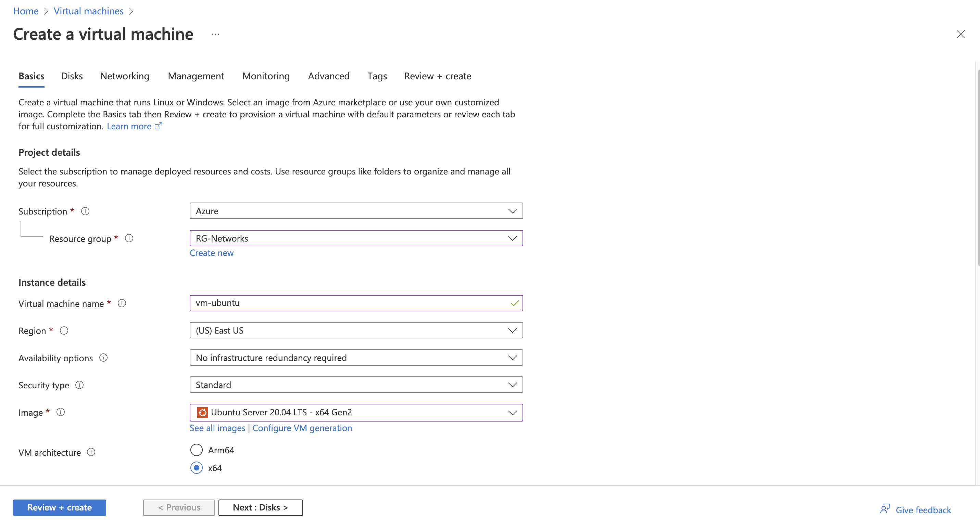Switch to the Disks tab

click(x=72, y=76)
